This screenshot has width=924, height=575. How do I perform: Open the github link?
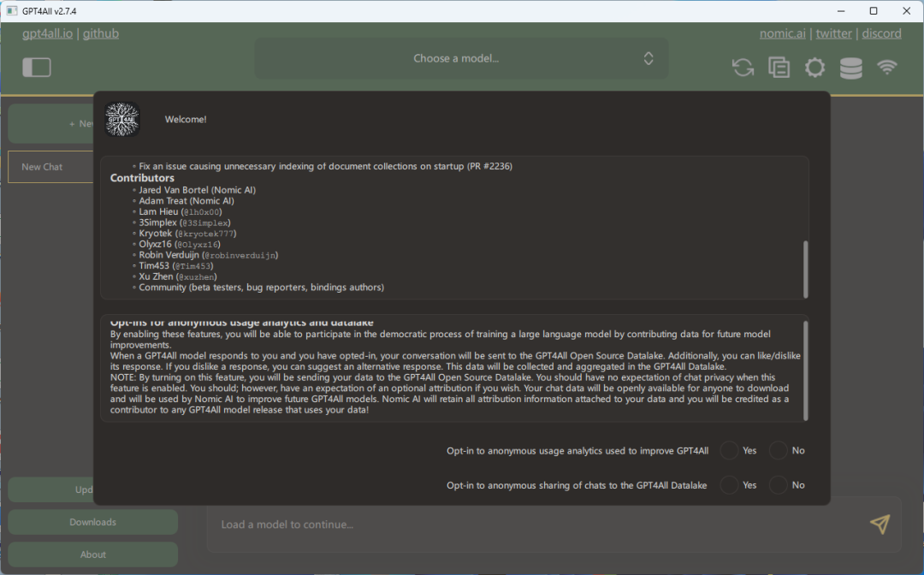click(x=101, y=33)
